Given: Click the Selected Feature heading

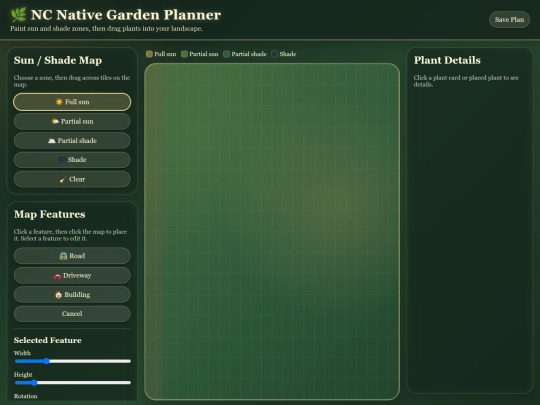Looking at the screenshot, I should click(x=48, y=340).
